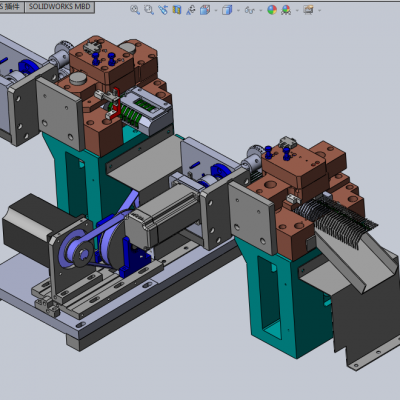
Task: Click the Apply Scene icon
Action: [286, 10]
